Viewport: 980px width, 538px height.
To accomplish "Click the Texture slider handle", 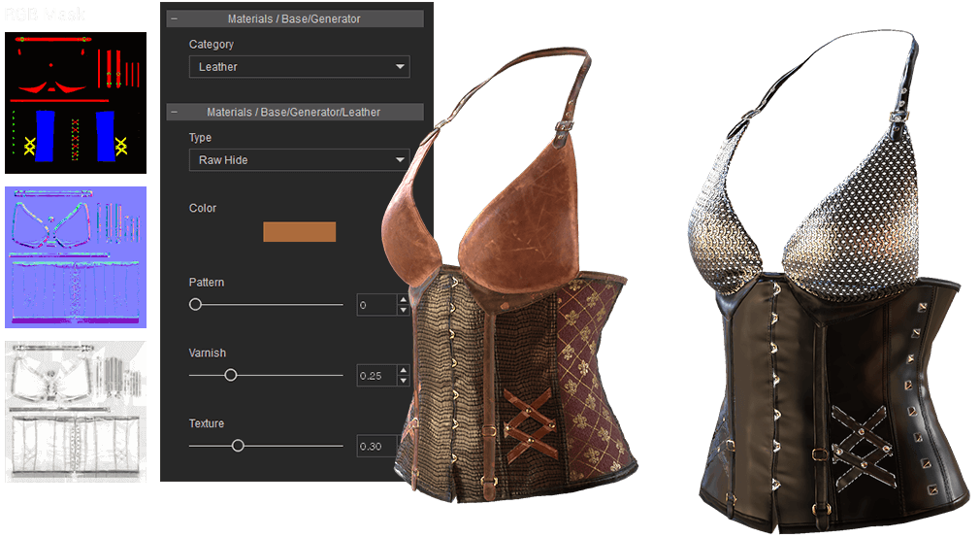I will [x=238, y=446].
